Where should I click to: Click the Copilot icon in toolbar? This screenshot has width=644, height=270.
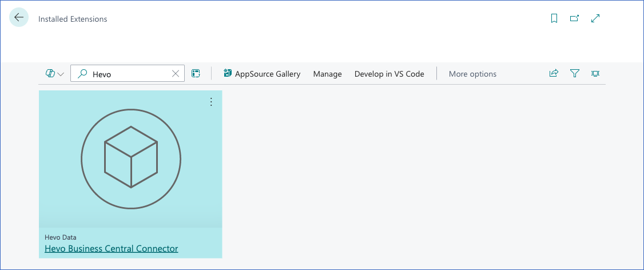[50, 74]
